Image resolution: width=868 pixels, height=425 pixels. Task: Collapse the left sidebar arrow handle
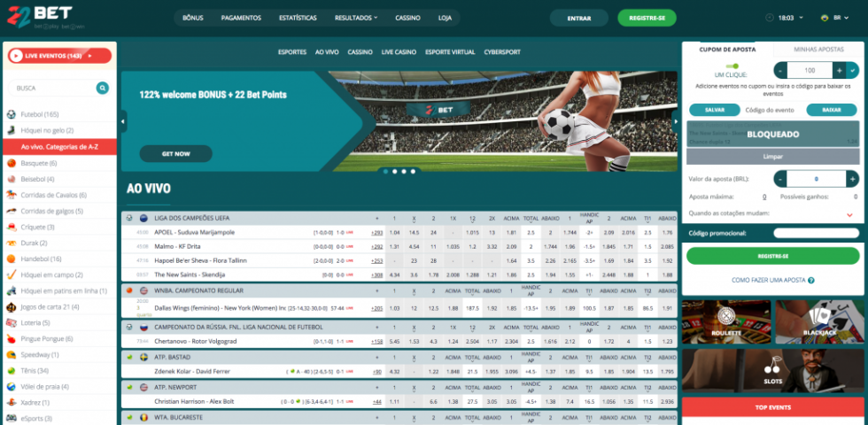pos(124,121)
